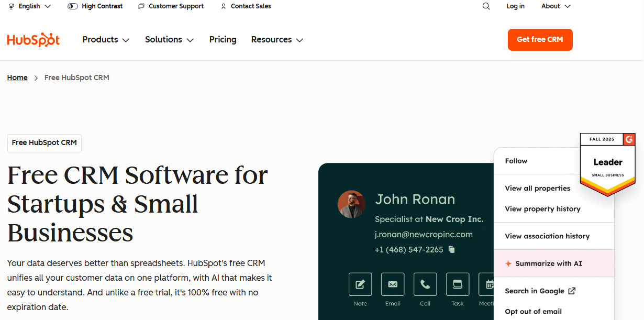Image resolution: width=644 pixels, height=320 pixels.
Task: Select the Note icon on the contact card
Action: pos(360,284)
